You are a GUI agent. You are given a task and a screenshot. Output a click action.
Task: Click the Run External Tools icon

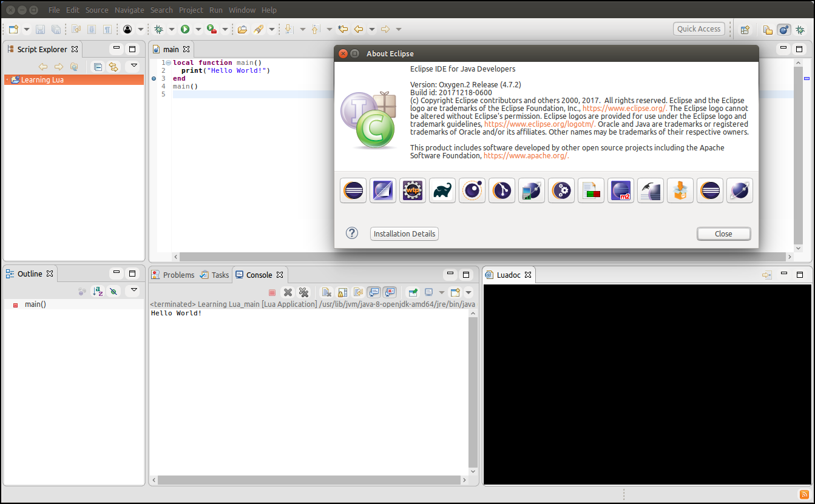[x=212, y=29]
